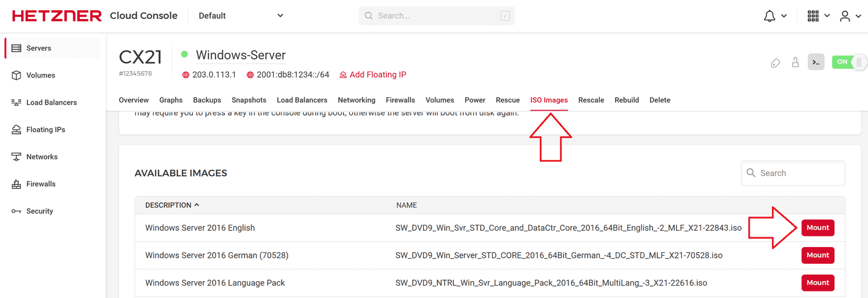
Task: Switch to the Rescue tab
Action: point(507,100)
